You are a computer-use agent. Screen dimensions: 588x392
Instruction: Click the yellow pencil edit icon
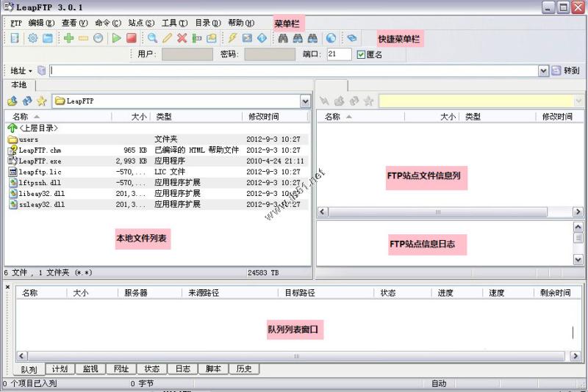pyautogui.click(x=168, y=38)
